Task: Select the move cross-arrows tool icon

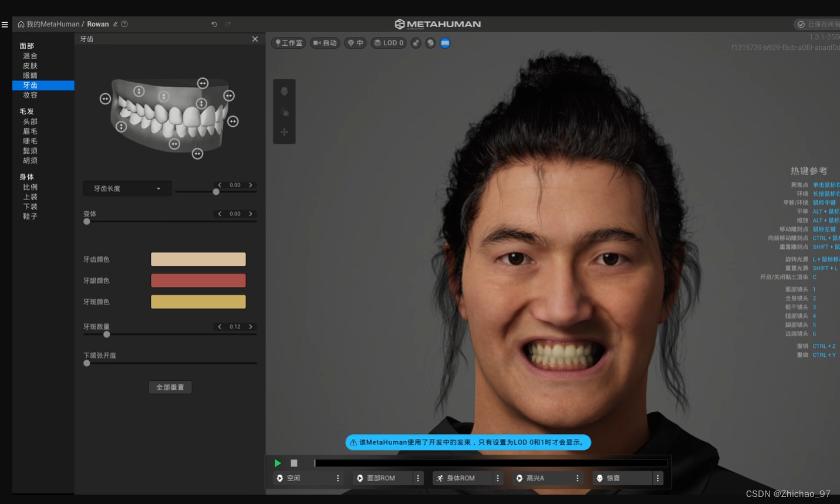Action: pos(284,132)
